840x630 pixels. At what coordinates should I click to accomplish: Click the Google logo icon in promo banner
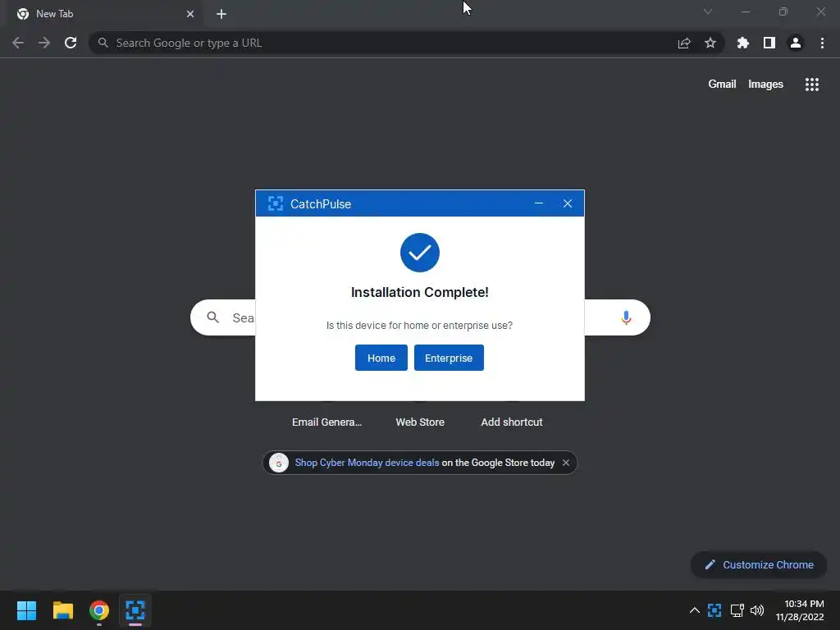pos(279,463)
